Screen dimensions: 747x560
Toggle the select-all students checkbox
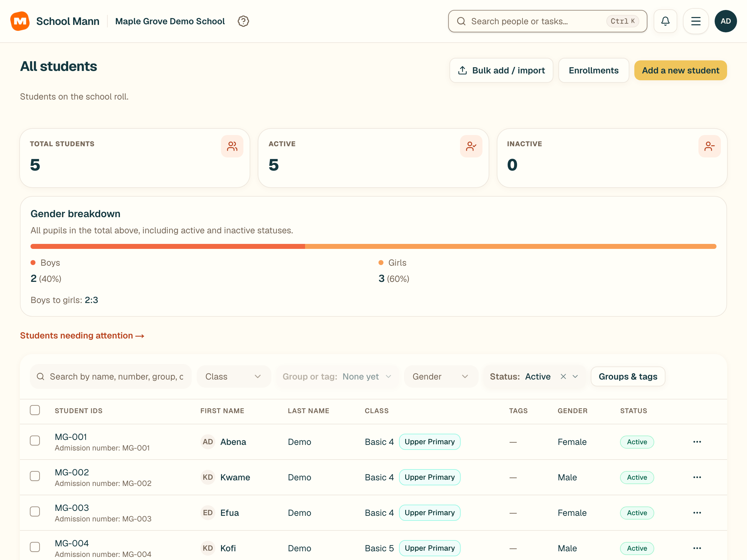coord(35,410)
